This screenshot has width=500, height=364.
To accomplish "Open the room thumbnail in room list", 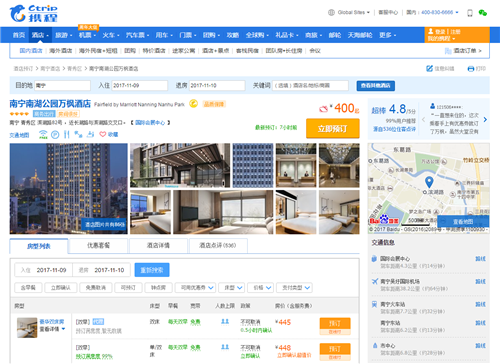I will tap(27, 328).
